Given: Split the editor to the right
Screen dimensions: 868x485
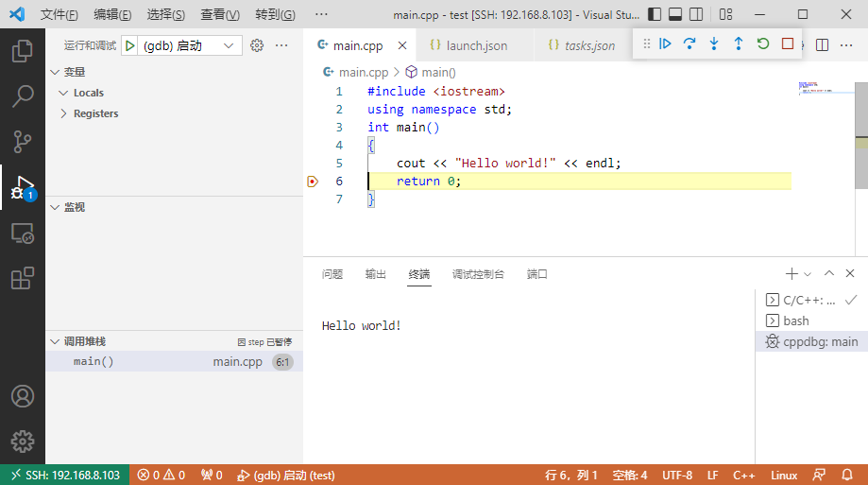Looking at the screenshot, I should [x=822, y=45].
